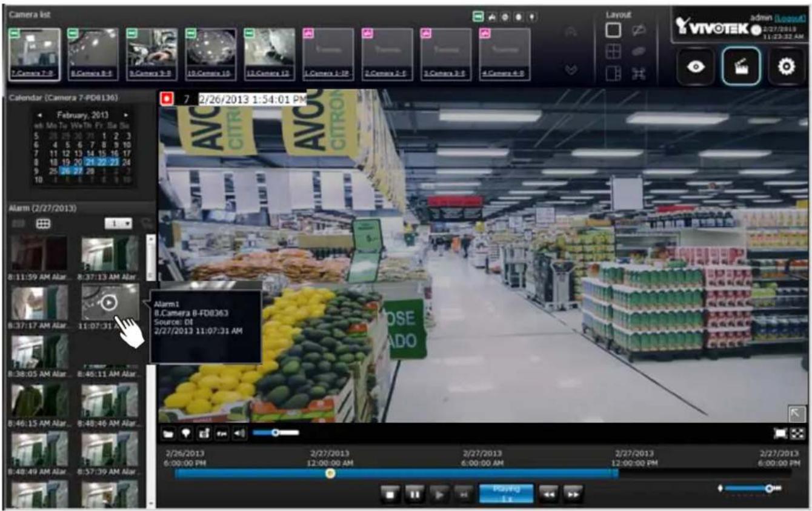This screenshot has height=511, width=812.
Task: Stop playback with the stop button
Action: [391, 494]
